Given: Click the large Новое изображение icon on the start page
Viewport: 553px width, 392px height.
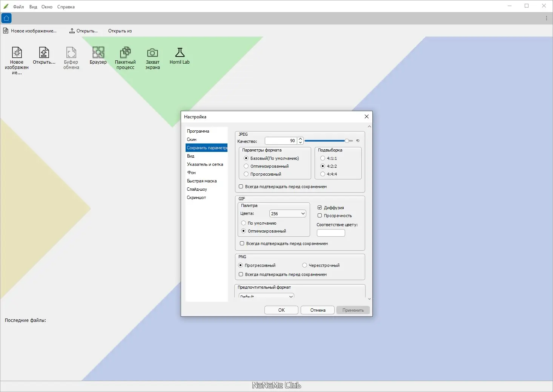Looking at the screenshot, I should pyautogui.click(x=17, y=61).
